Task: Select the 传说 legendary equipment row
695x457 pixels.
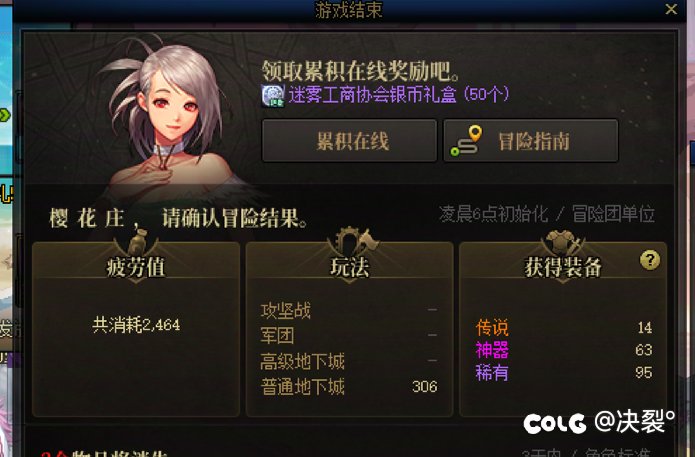Action: pyautogui.click(x=563, y=328)
